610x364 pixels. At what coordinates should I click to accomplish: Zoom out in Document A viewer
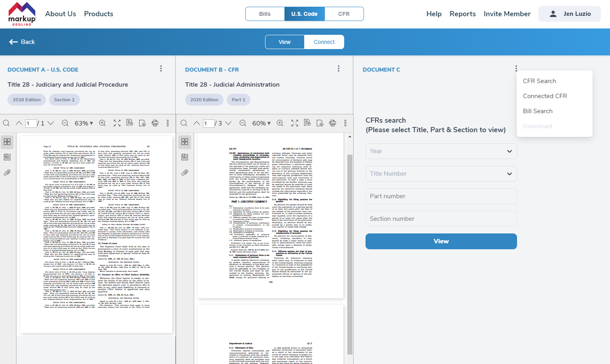(x=65, y=123)
